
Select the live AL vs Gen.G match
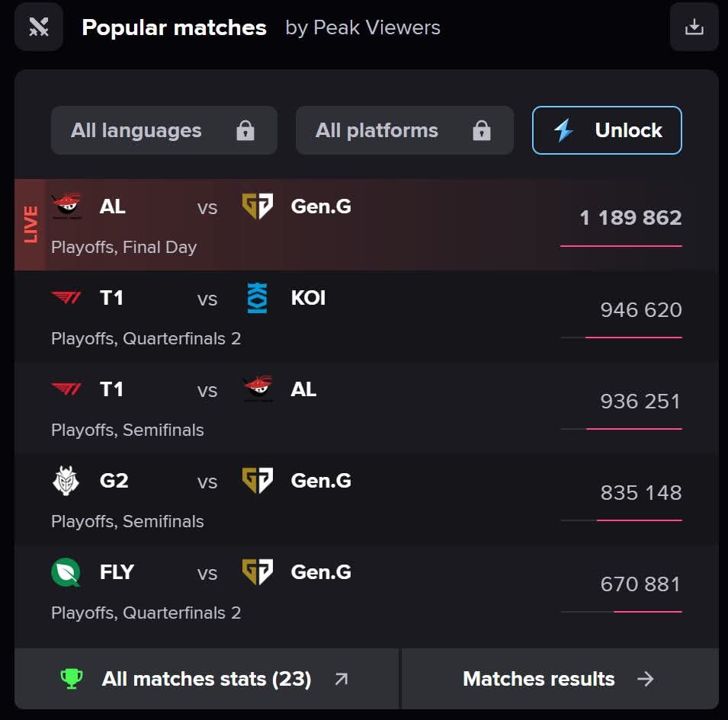tap(305, 226)
